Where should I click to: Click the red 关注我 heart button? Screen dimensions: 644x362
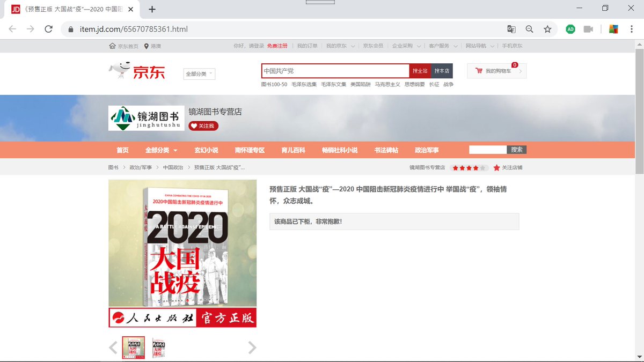203,126
